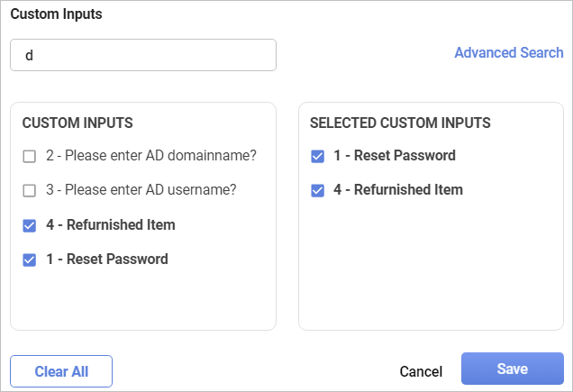
Task: Click the "3 - Please enter AD username?" label
Action: click(x=141, y=190)
